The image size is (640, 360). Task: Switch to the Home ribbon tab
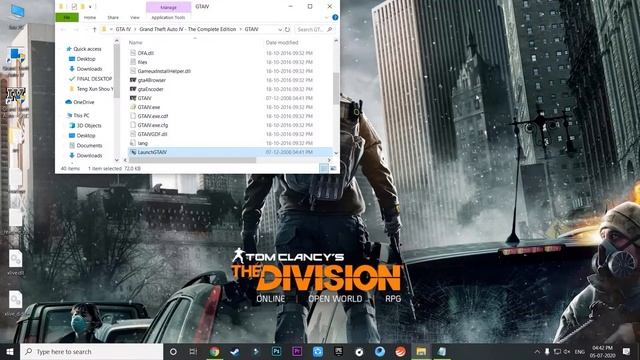tap(90, 18)
